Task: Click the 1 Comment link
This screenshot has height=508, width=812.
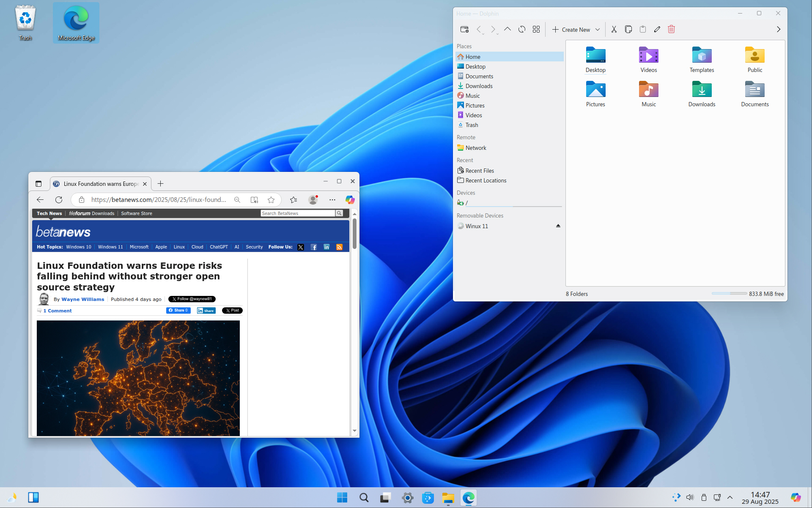Action: click(58, 310)
